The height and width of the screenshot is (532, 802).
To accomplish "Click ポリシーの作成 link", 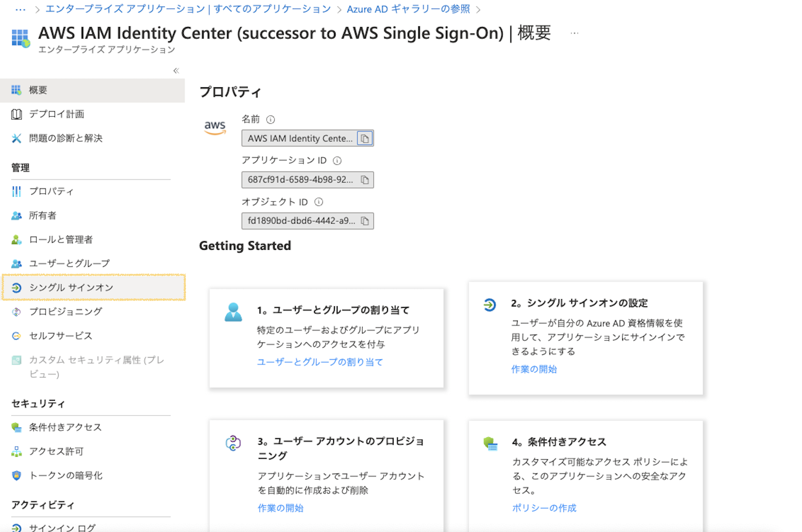I will pos(544,508).
